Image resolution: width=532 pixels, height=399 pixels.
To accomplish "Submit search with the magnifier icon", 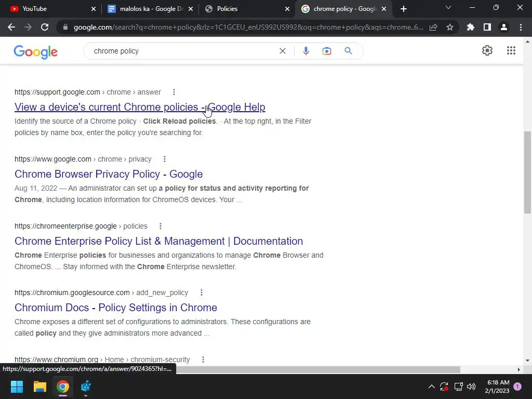I will (x=348, y=51).
